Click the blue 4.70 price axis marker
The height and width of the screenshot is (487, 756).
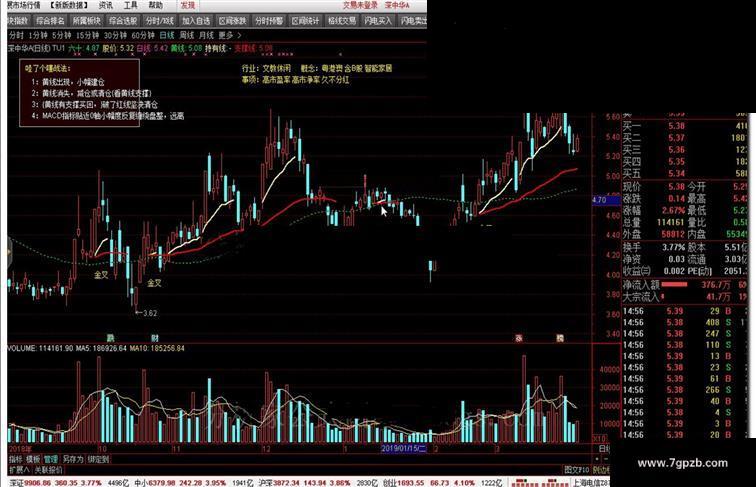[606, 200]
